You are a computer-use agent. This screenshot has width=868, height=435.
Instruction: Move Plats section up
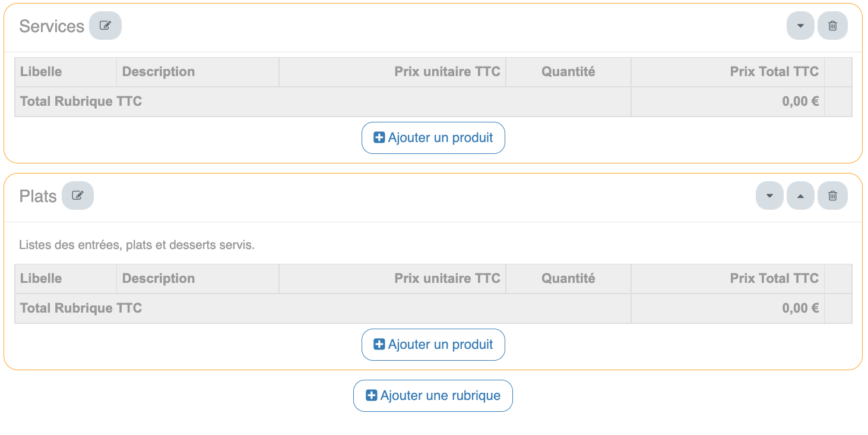click(x=800, y=196)
